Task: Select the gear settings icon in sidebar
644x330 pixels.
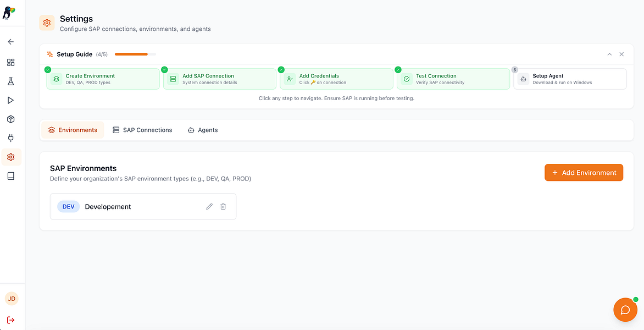Action: (11, 157)
